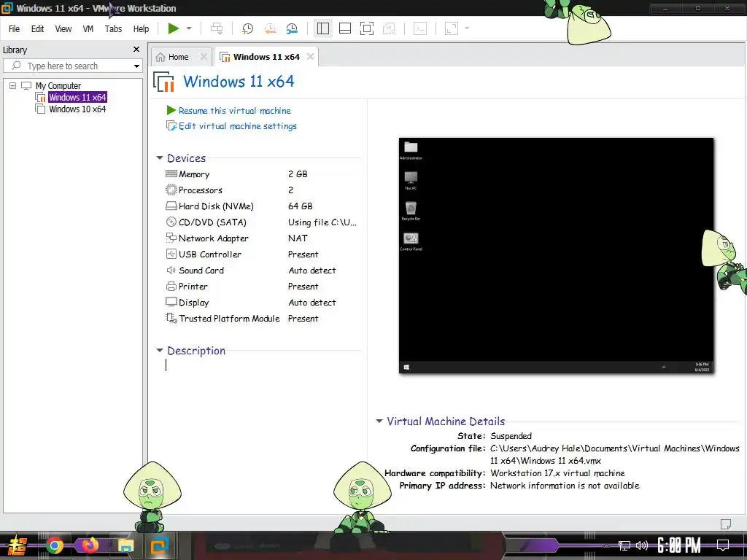Click the stretch guest display icon
747x560 pixels.
click(x=451, y=28)
